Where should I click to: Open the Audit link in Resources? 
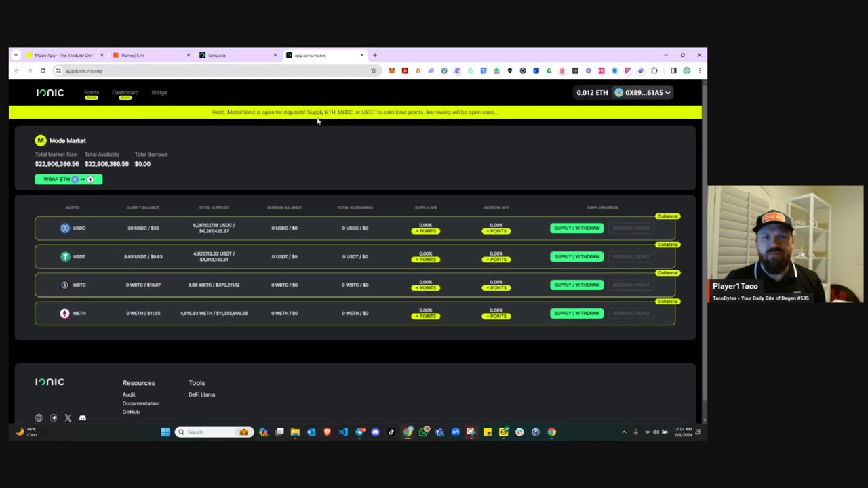click(129, 394)
